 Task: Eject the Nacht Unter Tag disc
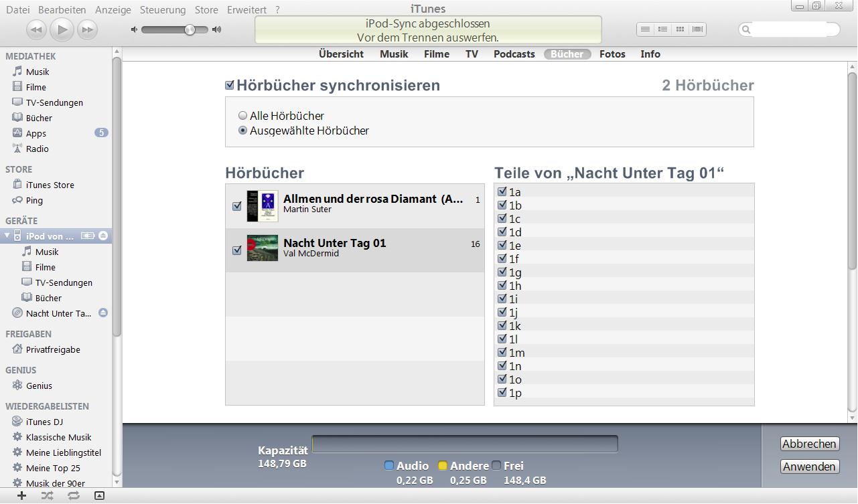point(103,313)
